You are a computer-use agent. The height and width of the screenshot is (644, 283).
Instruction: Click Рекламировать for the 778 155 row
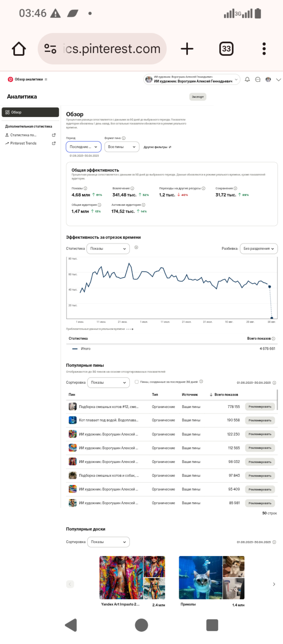click(x=260, y=407)
